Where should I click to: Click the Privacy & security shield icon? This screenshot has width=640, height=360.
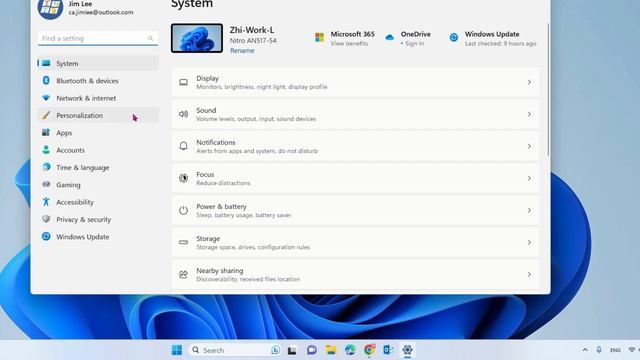[x=46, y=219]
